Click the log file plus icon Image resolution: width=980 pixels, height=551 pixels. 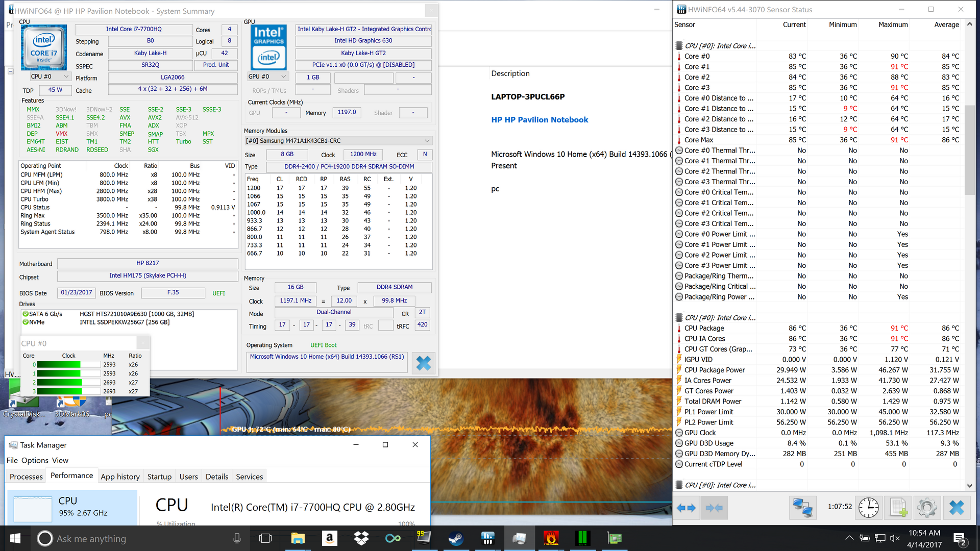coord(898,508)
